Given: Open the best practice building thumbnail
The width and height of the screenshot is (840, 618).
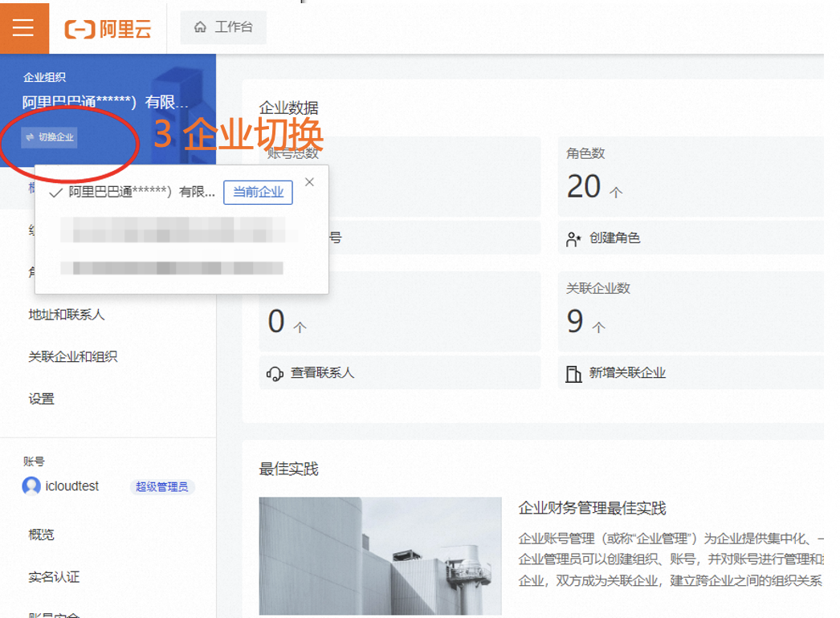Looking at the screenshot, I should coord(381,556).
